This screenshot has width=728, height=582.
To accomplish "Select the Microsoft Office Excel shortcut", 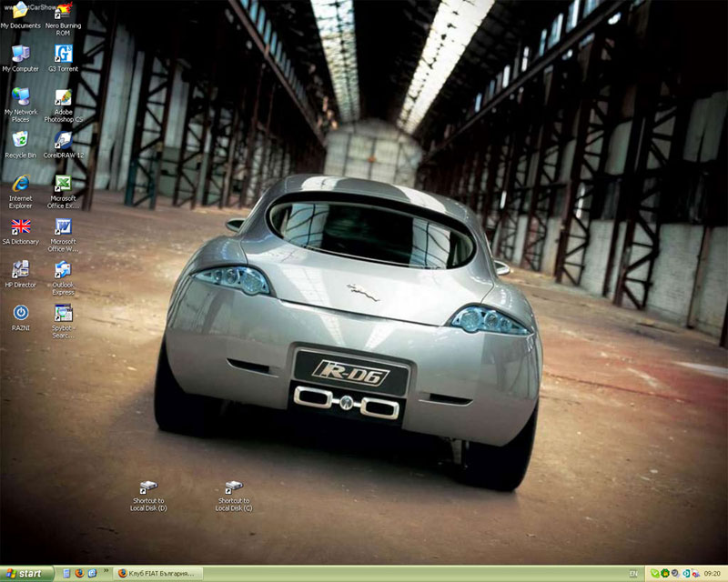I will point(63,183).
